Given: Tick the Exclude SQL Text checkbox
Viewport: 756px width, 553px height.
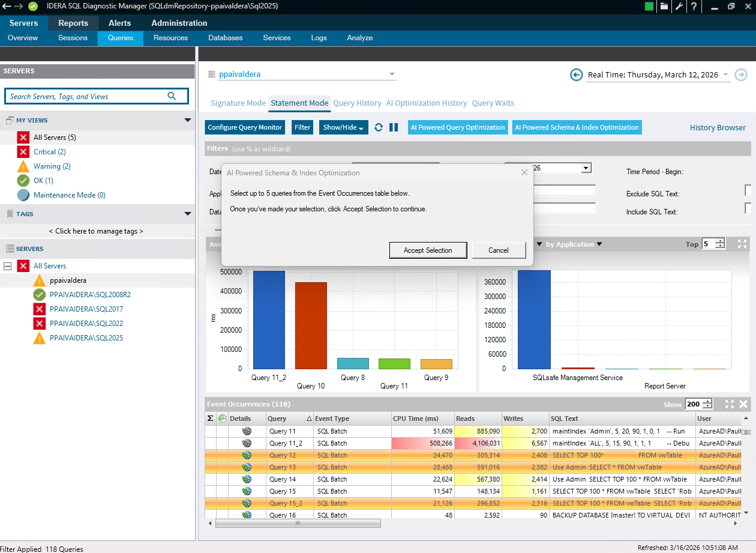Looking at the screenshot, I should pos(748,190).
